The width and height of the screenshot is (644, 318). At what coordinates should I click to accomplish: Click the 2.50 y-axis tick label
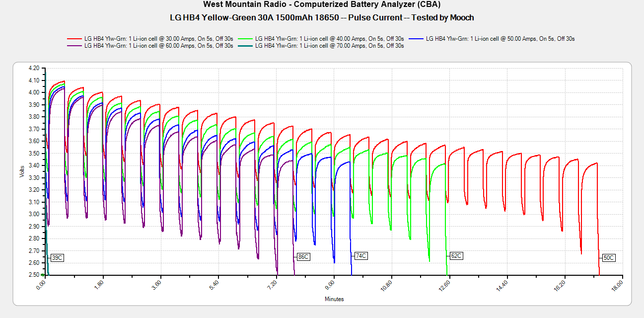(34, 275)
